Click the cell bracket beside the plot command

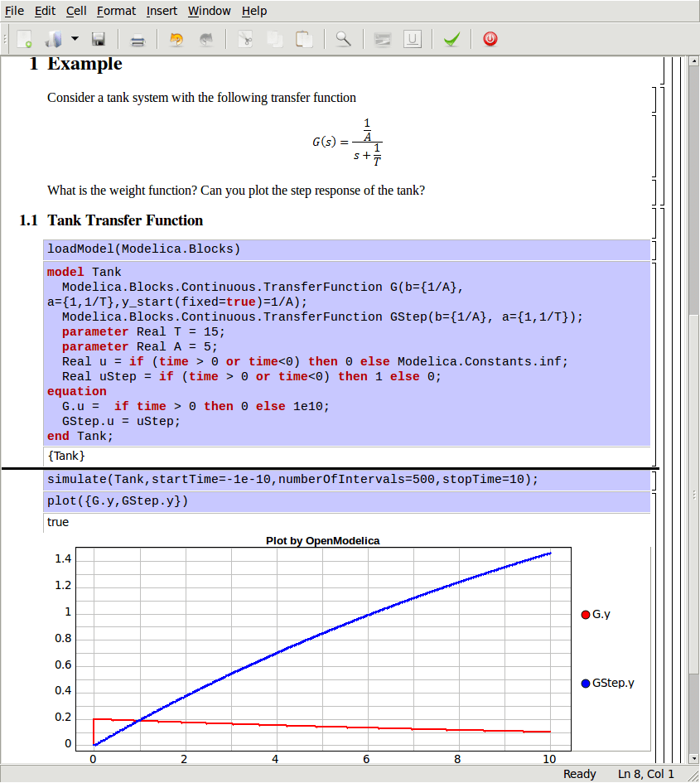[655, 500]
